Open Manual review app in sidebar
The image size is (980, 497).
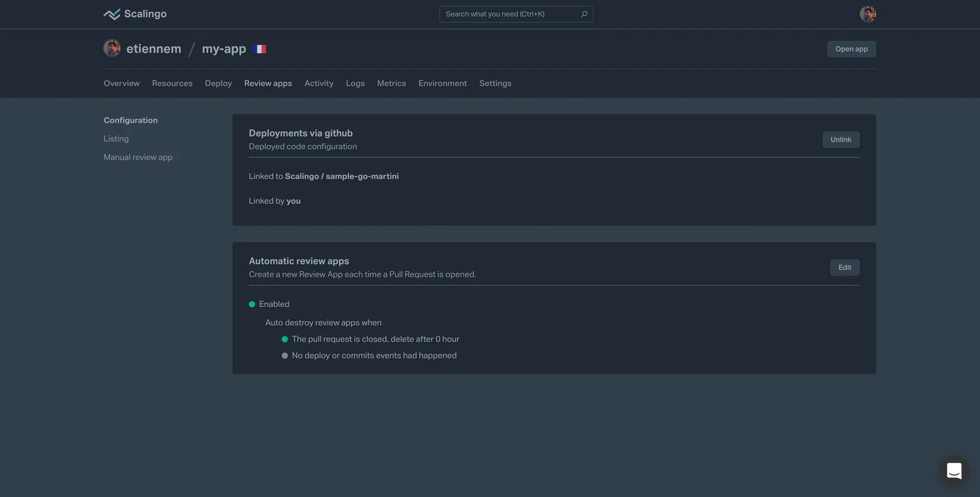[138, 157]
